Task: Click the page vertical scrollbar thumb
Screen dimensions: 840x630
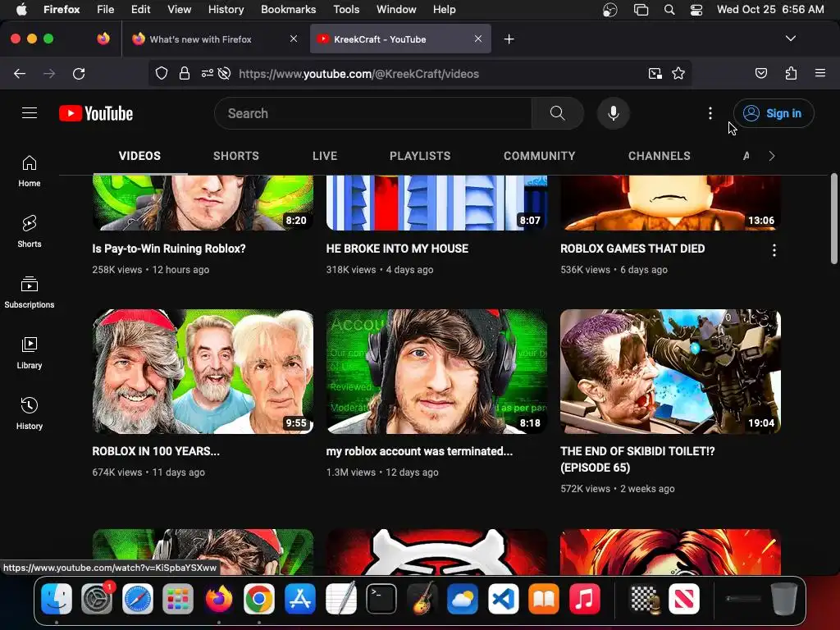Action: (x=833, y=218)
